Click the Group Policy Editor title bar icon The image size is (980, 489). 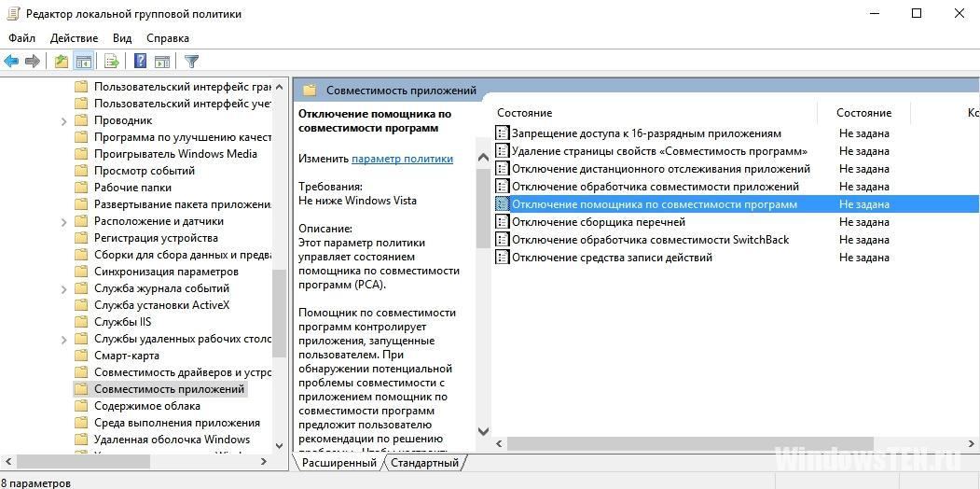[x=12, y=13]
